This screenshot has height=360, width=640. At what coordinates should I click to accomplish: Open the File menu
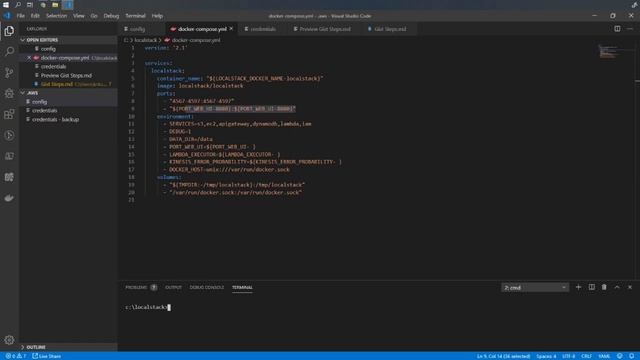[20, 16]
